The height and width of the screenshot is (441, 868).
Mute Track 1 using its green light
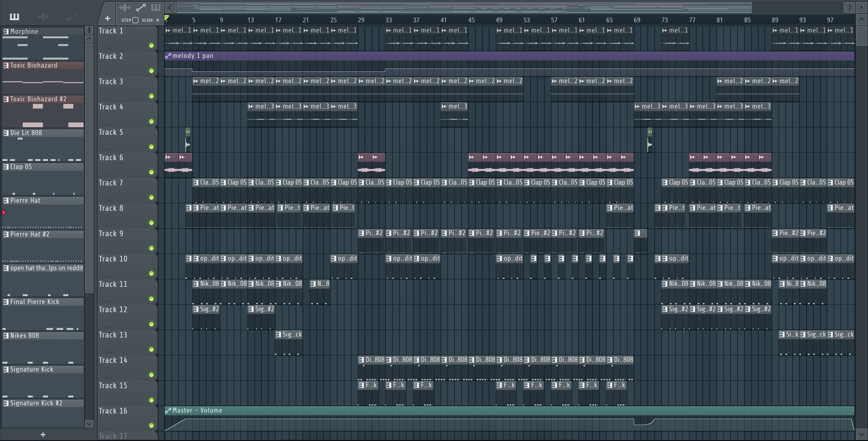pos(151,45)
